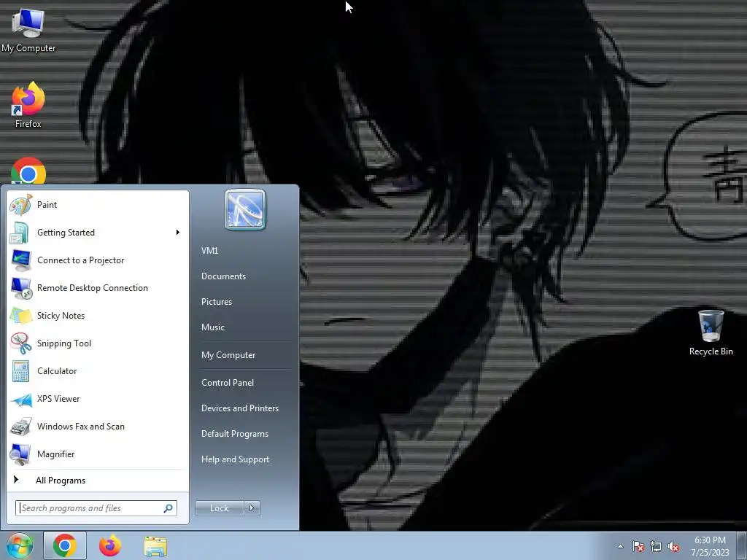Click the muted volume tray icon
Screen dimensions: 747x560
point(673,546)
